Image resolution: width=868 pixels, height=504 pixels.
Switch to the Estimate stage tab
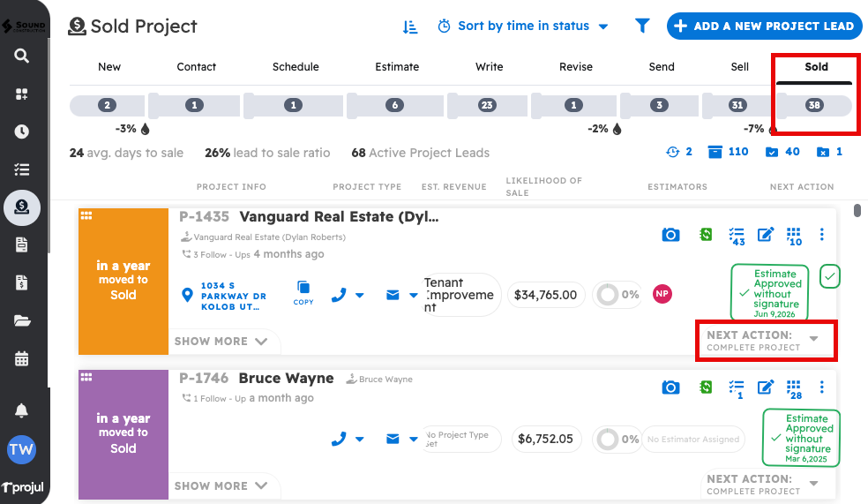point(396,67)
